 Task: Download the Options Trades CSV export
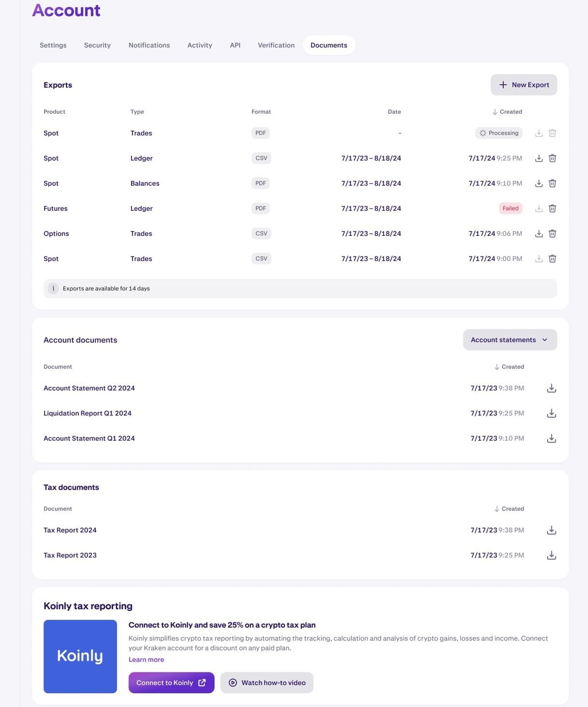[x=539, y=234]
